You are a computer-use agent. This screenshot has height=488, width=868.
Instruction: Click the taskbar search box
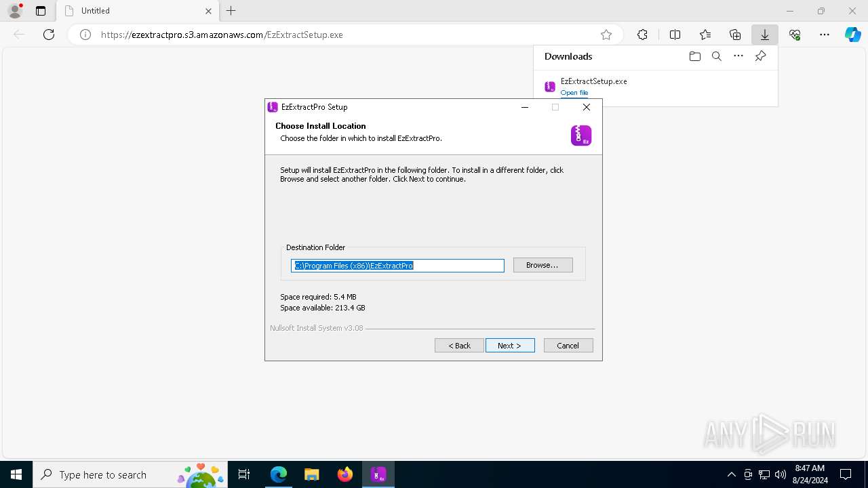(x=129, y=475)
